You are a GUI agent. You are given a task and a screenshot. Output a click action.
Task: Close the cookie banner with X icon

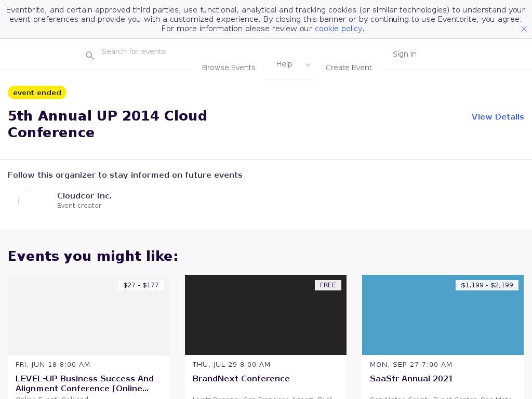(x=524, y=29)
